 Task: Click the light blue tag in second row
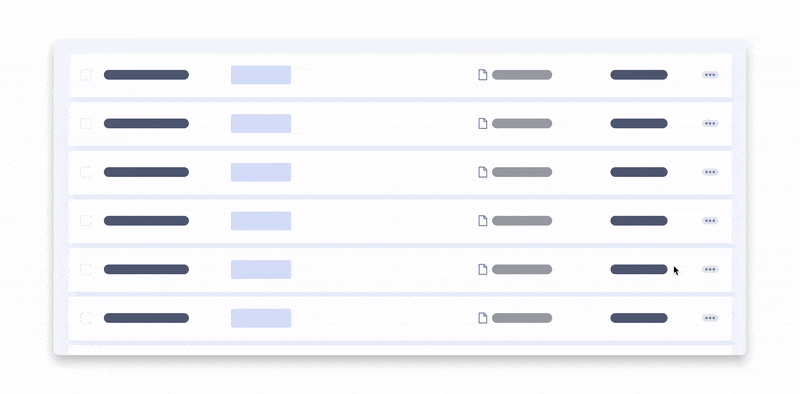pos(261,124)
